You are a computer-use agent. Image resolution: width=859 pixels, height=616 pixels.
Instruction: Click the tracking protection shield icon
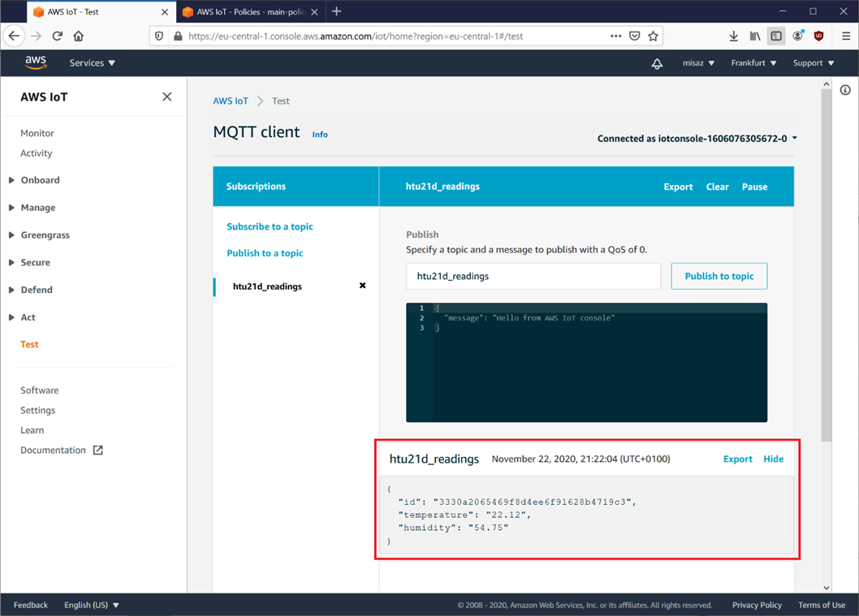[159, 37]
